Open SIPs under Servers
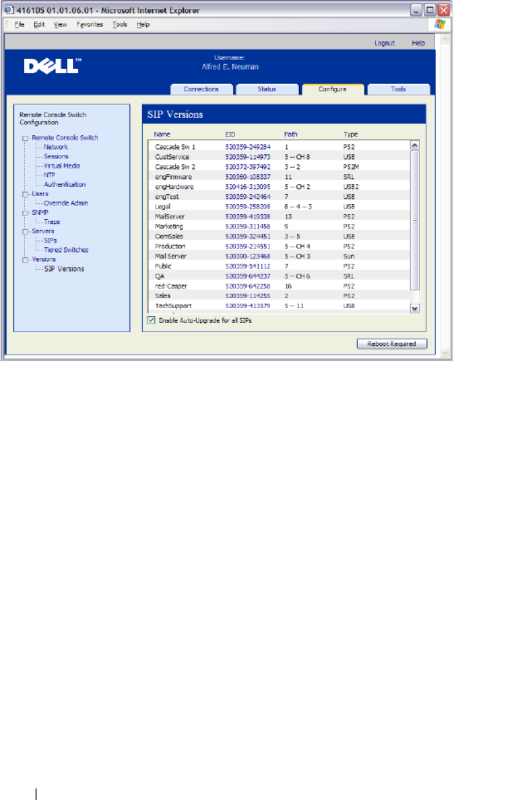532x800 pixels. (50, 241)
